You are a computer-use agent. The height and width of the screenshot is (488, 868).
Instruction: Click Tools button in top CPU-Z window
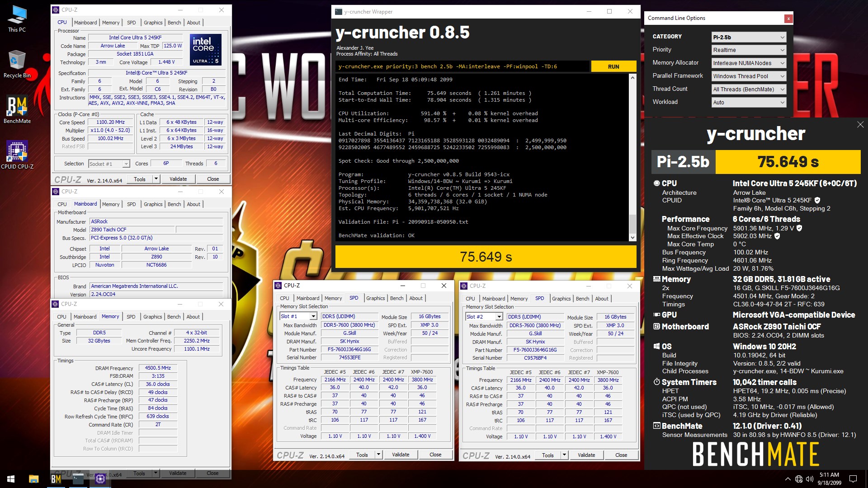[x=140, y=179]
